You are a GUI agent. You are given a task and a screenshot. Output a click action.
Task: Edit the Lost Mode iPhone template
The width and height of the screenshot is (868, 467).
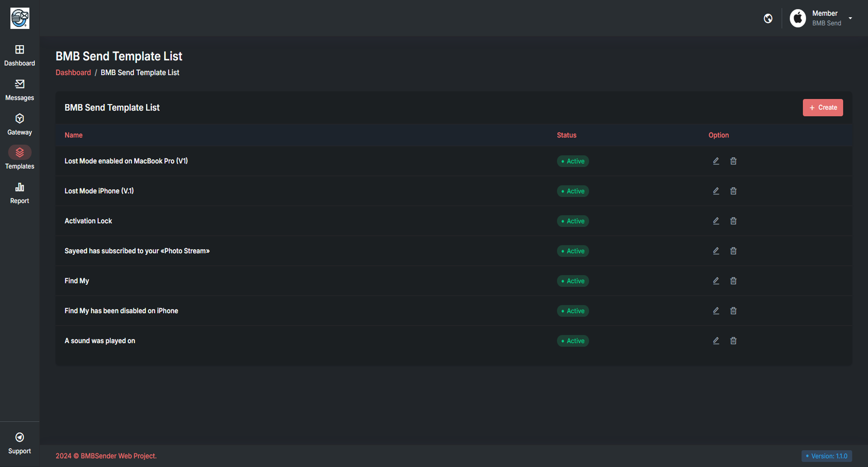pos(716,190)
